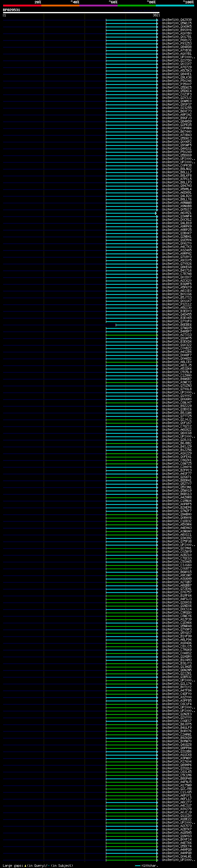This screenshot has width=197, height=868.
Task: Open hit UniRef100_B6EBE6
Action: (x=177, y=325)
